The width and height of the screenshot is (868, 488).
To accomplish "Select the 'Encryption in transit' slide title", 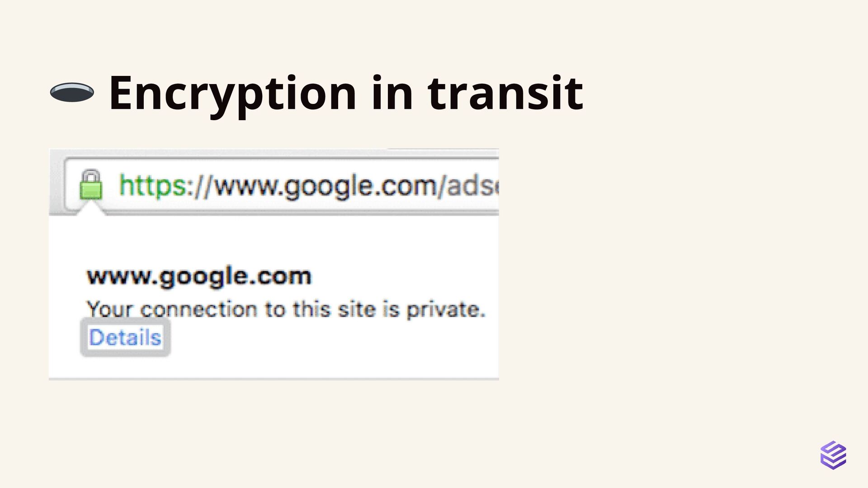I will pyautogui.click(x=346, y=94).
